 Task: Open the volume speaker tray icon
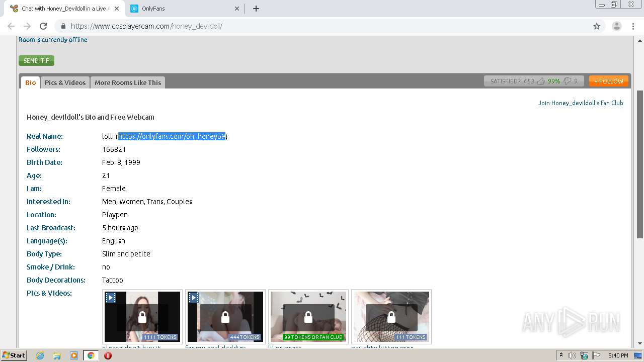572,355
